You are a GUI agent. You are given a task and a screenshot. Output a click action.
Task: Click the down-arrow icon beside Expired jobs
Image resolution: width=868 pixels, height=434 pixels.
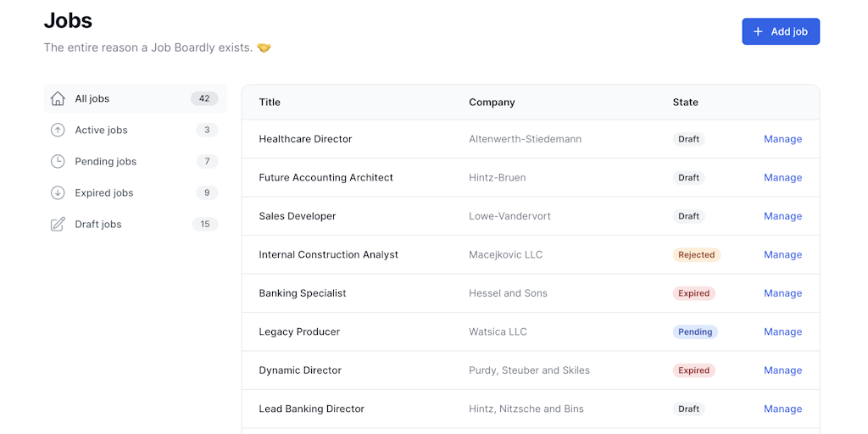tap(58, 192)
